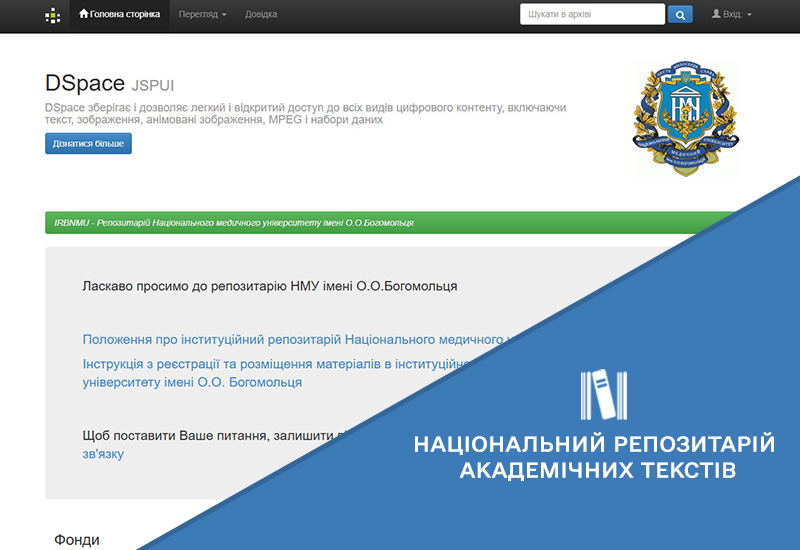
Task: Click the green IRBNMU repository banner text
Action: [x=234, y=223]
